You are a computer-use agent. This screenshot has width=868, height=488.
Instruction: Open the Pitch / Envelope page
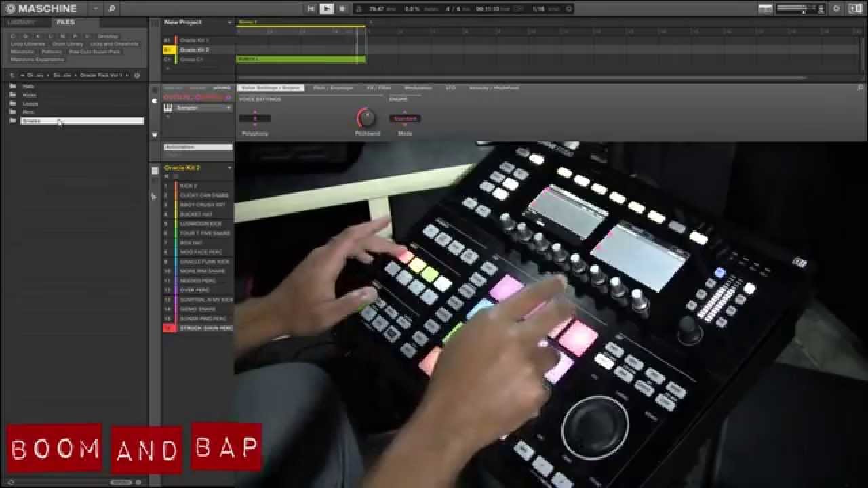[x=333, y=88]
